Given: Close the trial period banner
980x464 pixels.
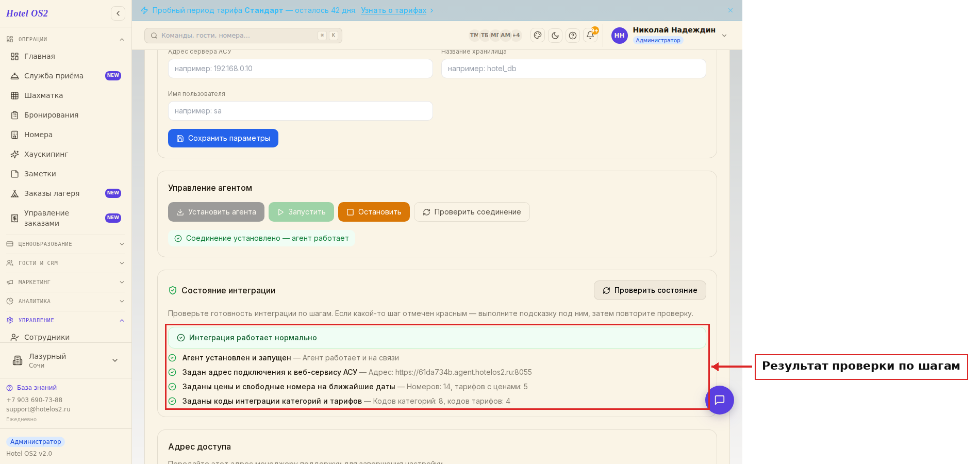Looking at the screenshot, I should tap(730, 10).
